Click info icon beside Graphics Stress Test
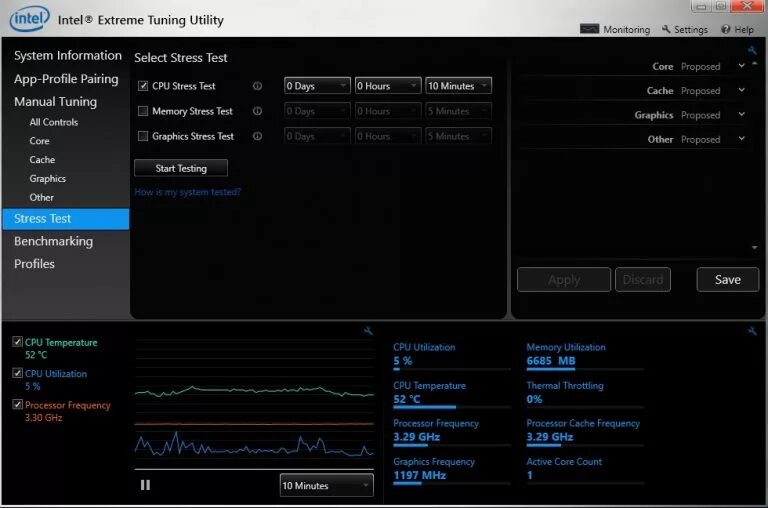768x508 pixels. click(x=257, y=136)
